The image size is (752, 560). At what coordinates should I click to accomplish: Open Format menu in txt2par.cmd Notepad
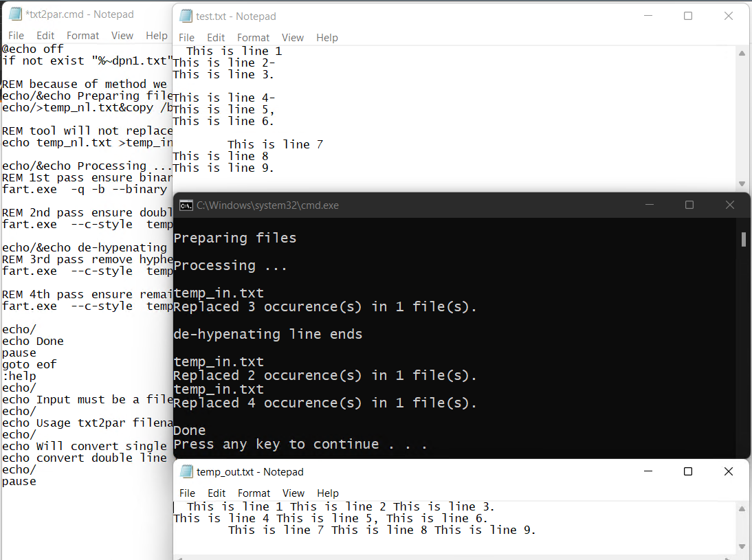coord(82,36)
